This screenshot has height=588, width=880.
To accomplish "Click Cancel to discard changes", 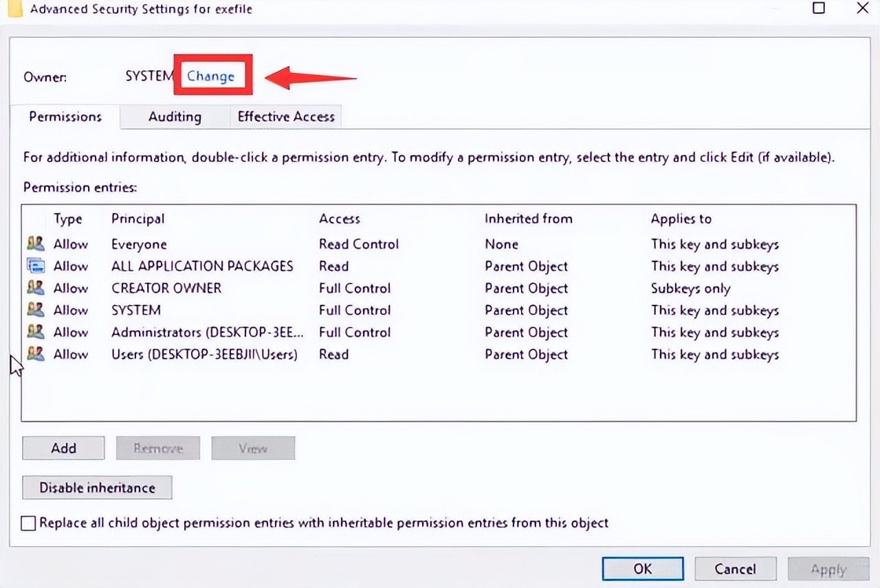I will coord(735,569).
